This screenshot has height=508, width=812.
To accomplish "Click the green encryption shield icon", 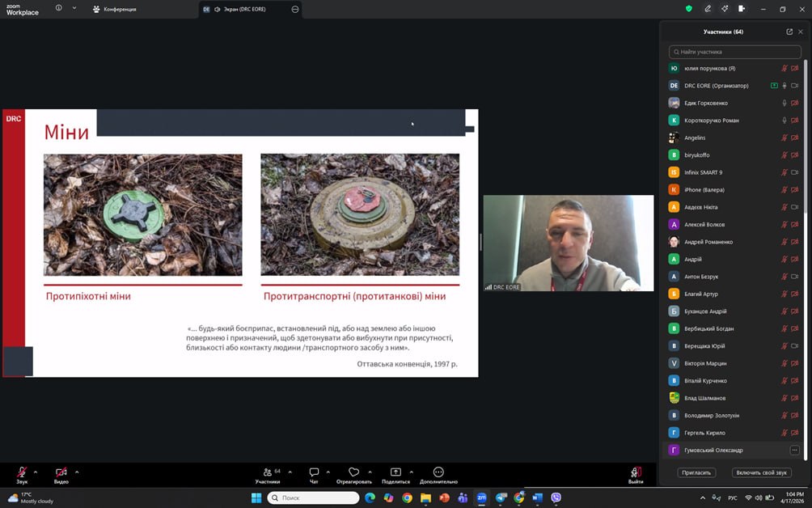I will [688, 9].
